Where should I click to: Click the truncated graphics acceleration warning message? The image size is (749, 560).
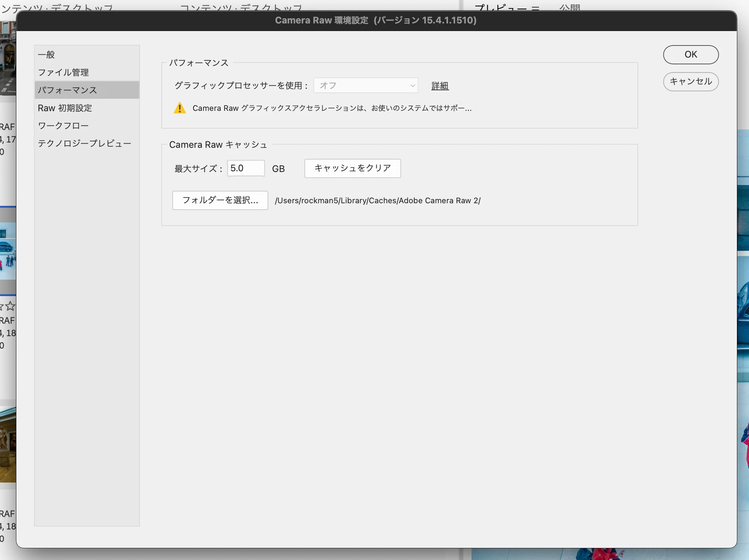click(332, 108)
